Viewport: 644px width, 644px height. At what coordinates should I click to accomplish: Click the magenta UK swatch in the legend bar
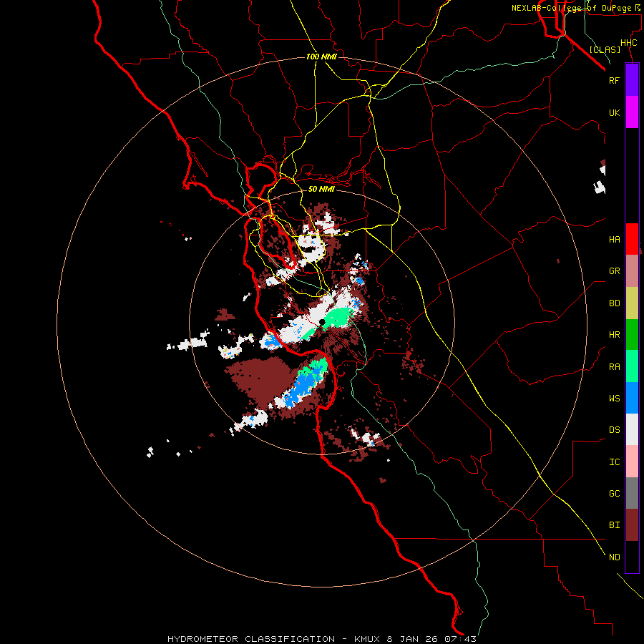(x=632, y=112)
